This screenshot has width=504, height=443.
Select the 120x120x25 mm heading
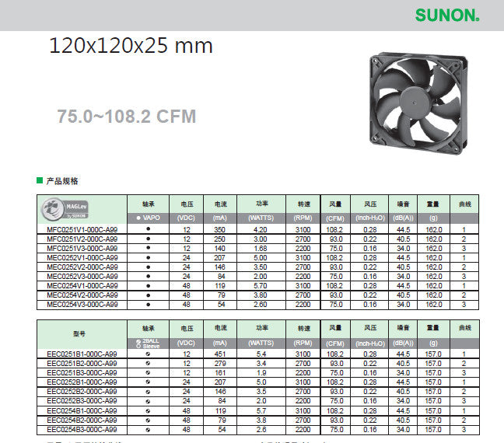(x=131, y=45)
